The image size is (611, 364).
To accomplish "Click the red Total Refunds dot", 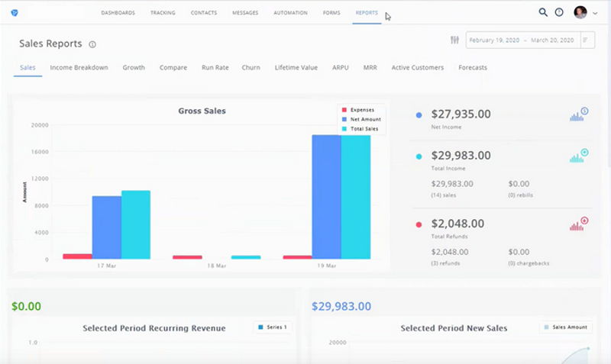I will 419,224.
